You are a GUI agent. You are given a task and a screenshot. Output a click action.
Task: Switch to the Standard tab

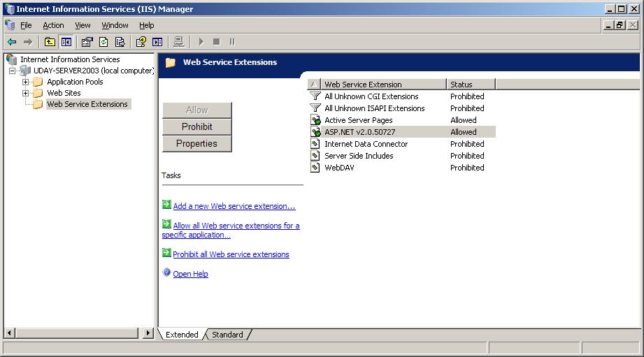click(227, 335)
